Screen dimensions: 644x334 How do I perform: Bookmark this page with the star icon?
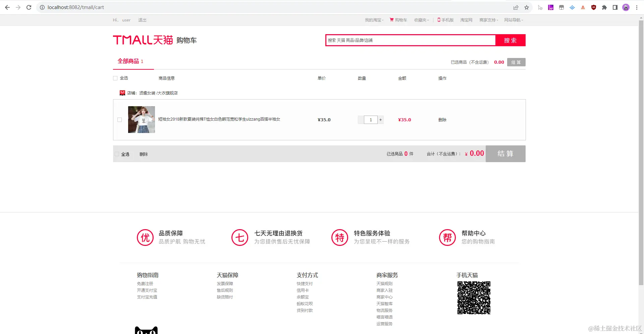pyautogui.click(x=527, y=7)
